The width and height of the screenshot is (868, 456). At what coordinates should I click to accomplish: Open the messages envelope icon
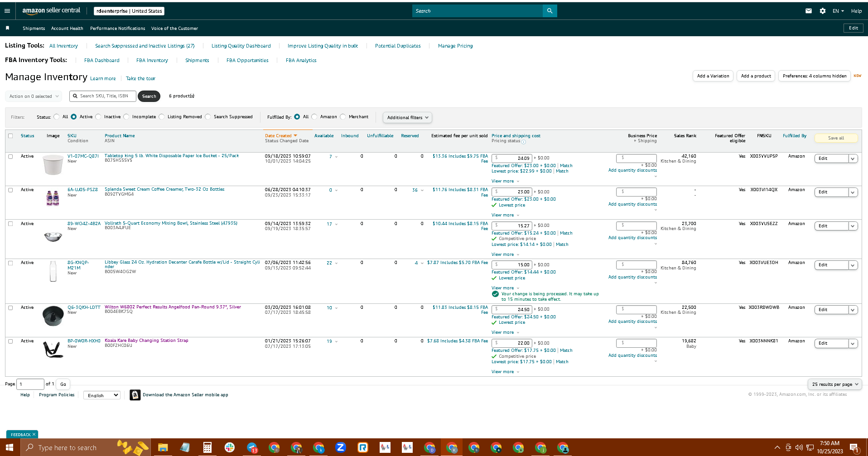click(x=809, y=11)
